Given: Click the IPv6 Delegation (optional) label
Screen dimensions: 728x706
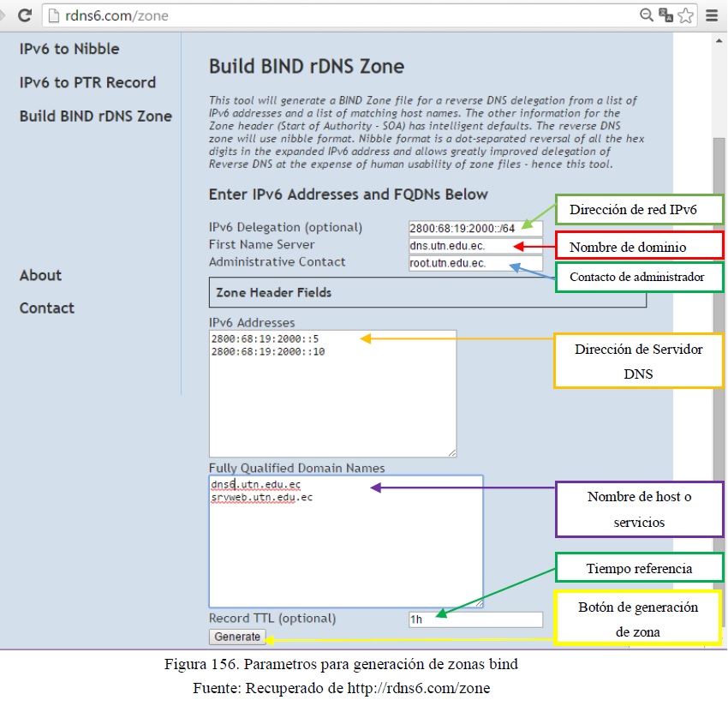Looking at the screenshot, I should pos(285,227).
